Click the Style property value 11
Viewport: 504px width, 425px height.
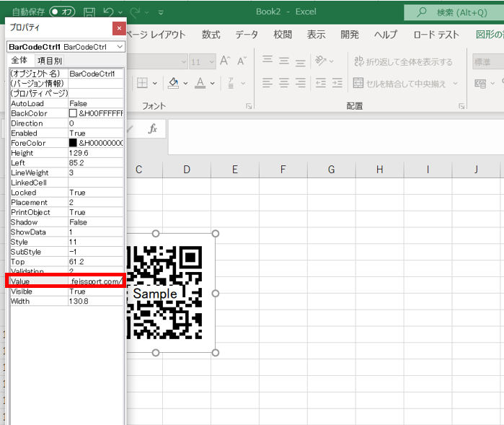[96, 242]
